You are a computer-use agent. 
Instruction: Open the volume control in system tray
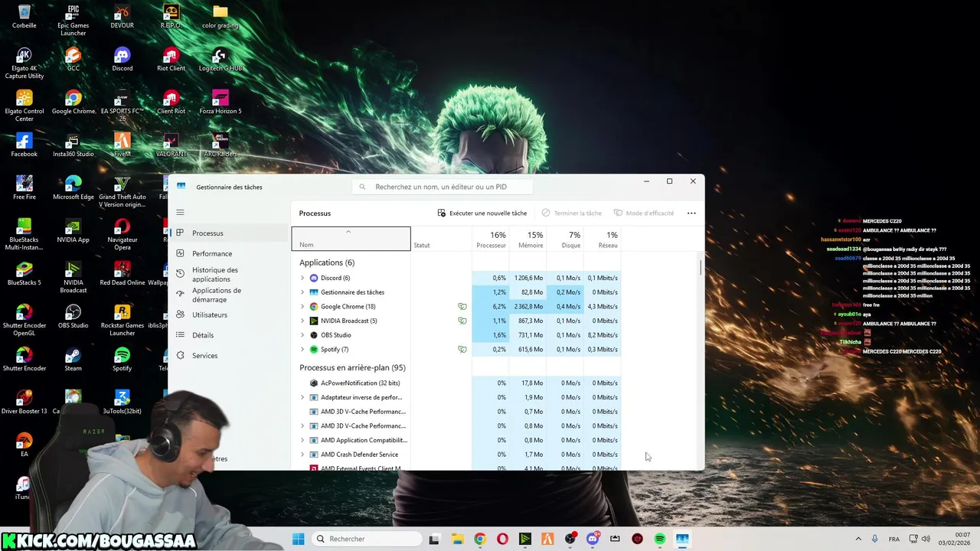926,539
